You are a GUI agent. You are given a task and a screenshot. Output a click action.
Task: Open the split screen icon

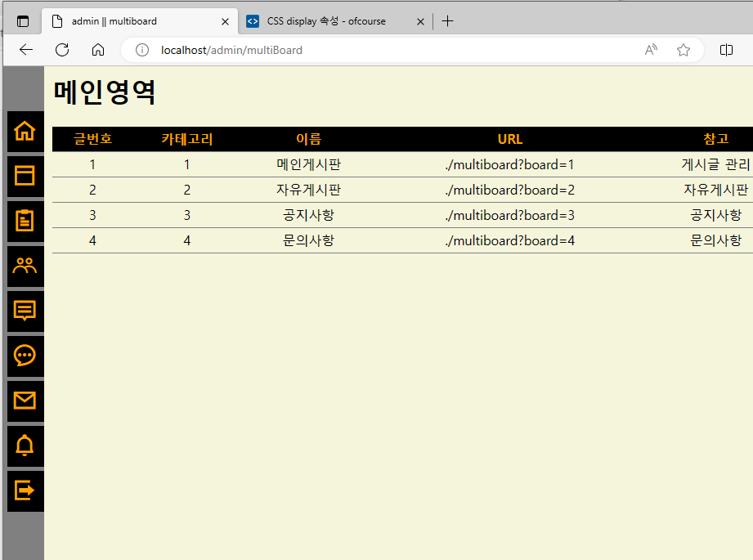coord(726,50)
